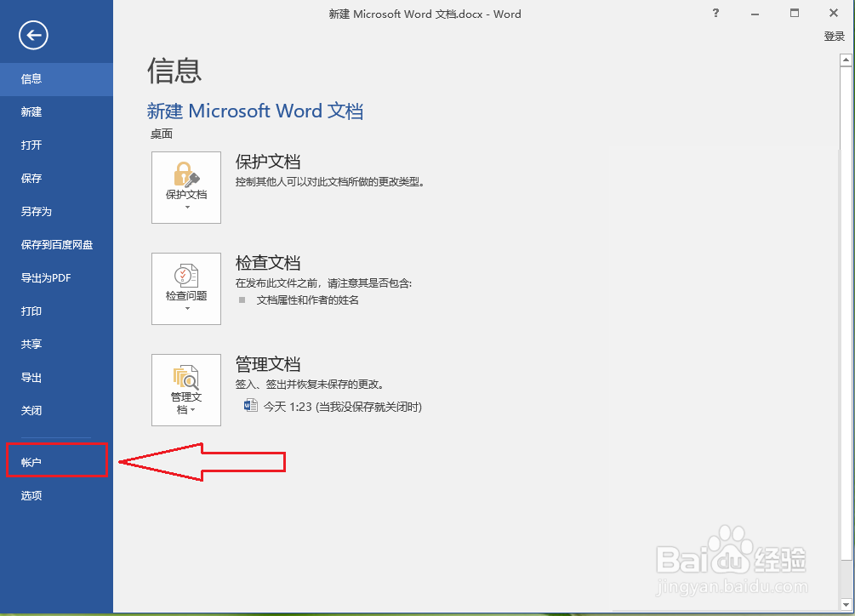Open the 帐户 page
This screenshot has height=616, width=855.
pos(57,462)
